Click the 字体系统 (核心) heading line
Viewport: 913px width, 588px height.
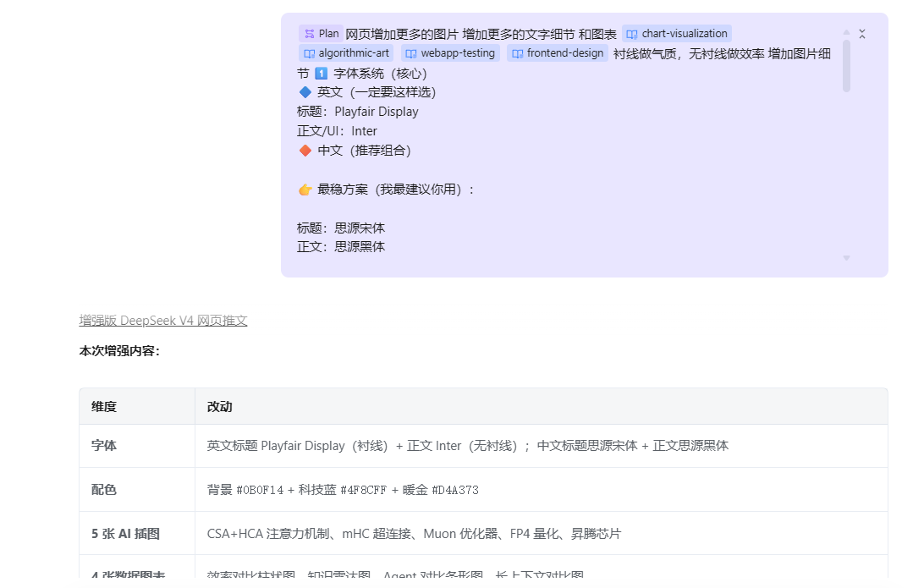371,74
